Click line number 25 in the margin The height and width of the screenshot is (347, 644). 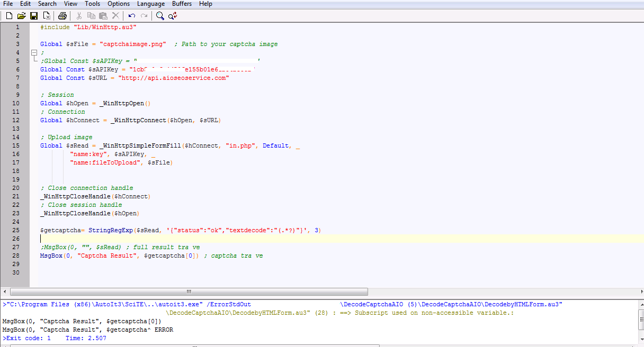(16, 230)
